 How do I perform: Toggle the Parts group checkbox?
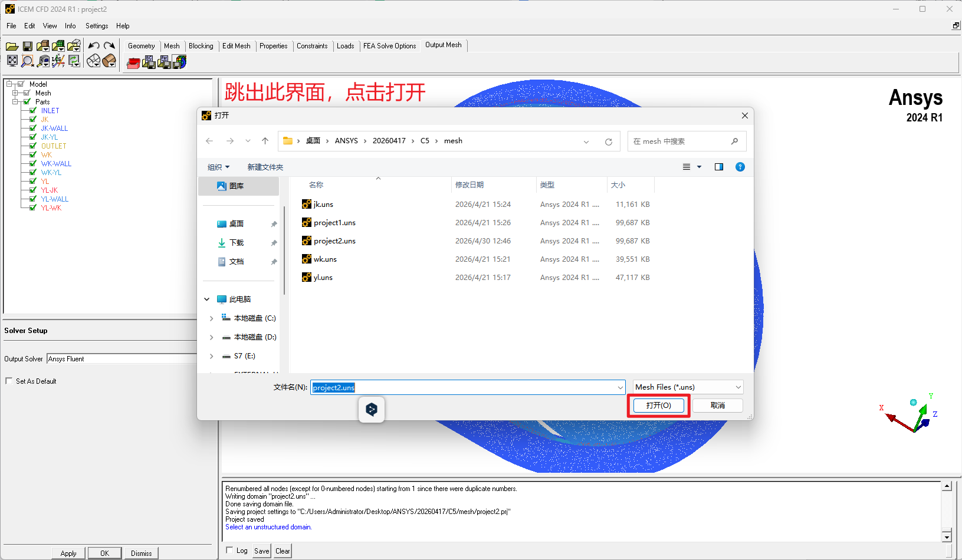tap(27, 101)
